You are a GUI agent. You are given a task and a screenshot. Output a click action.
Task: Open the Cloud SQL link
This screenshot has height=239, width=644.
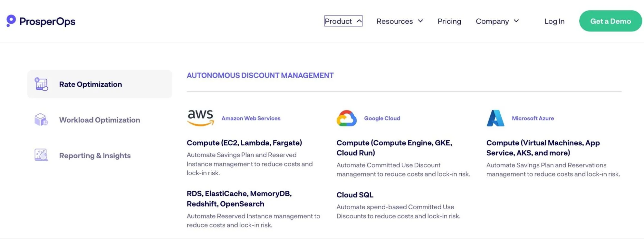[355, 195]
